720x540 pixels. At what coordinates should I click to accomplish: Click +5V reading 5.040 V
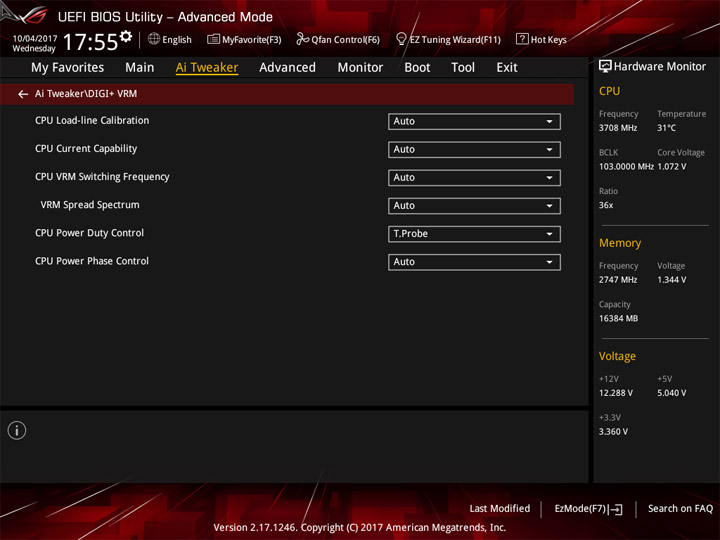(x=672, y=393)
